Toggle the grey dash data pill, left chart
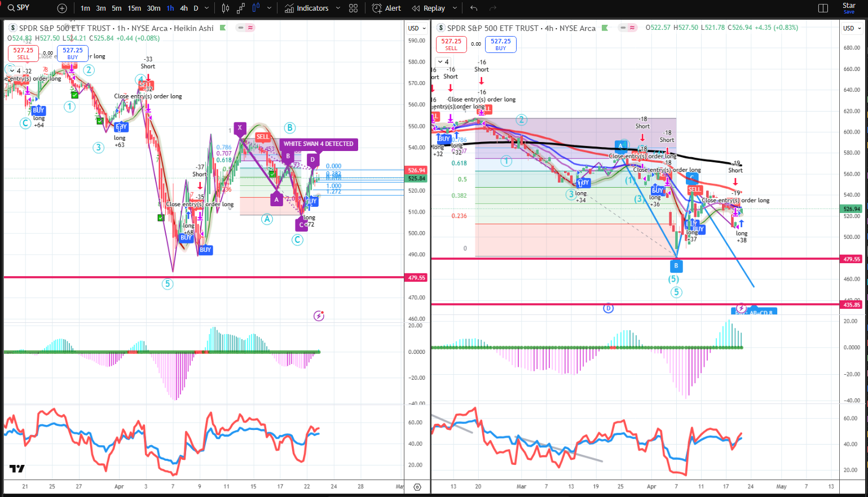Image resolution: width=868 pixels, height=497 pixels. 241,28
